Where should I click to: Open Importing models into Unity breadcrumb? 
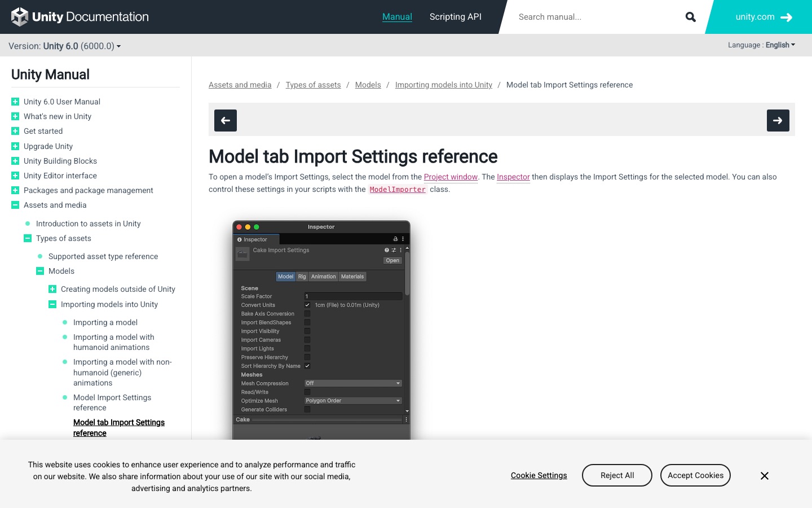pos(443,85)
